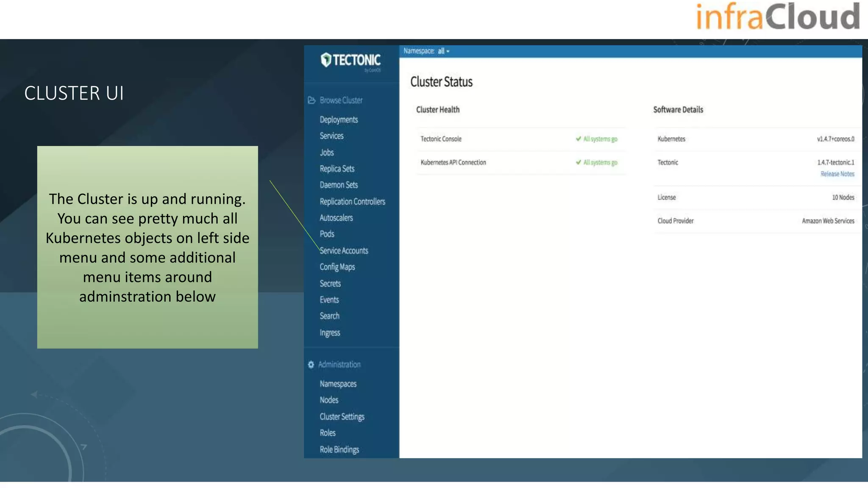The height and width of the screenshot is (488, 868).
Task: Select Nodes under Administration
Action: pos(329,400)
